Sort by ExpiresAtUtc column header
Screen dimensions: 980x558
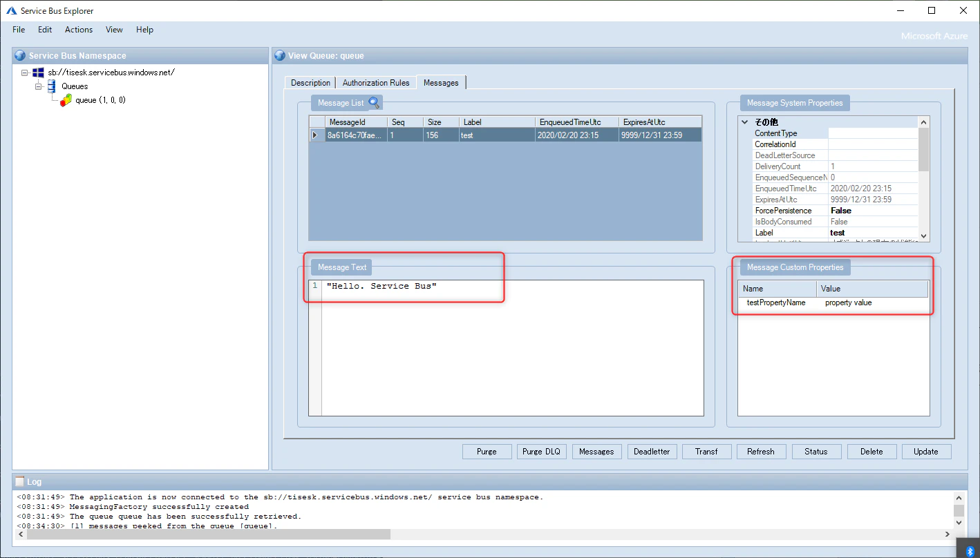[x=660, y=122]
